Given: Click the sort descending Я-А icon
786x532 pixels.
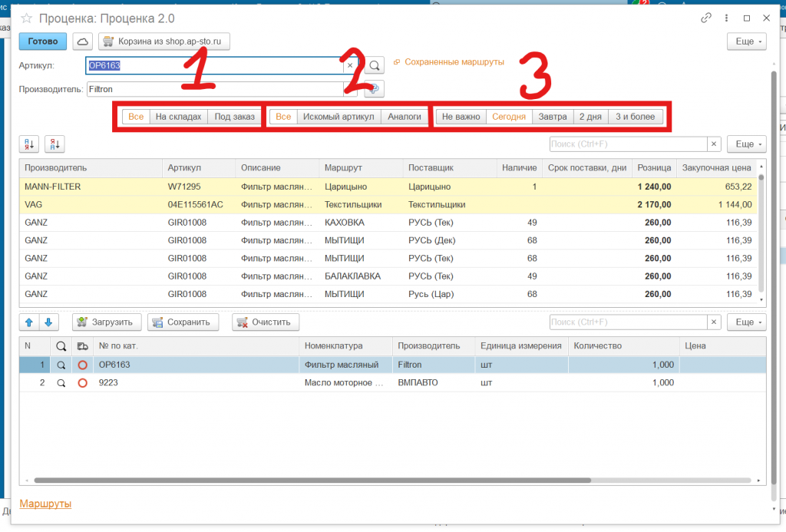Looking at the screenshot, I should pyautogui.click(x=54, y=144).
